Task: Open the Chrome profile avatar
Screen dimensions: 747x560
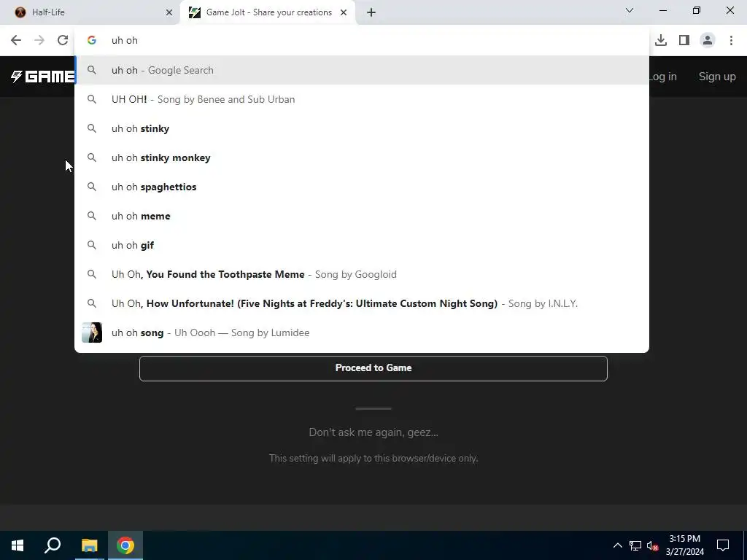Action: point(708,41)
